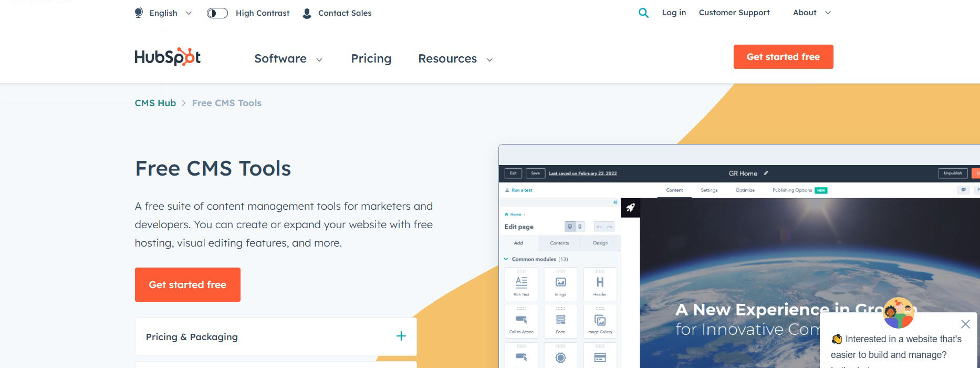Viewport: 980px width, 368px height.
Task: Switch to the Content tab in the editor
Action: pos(674,190)
